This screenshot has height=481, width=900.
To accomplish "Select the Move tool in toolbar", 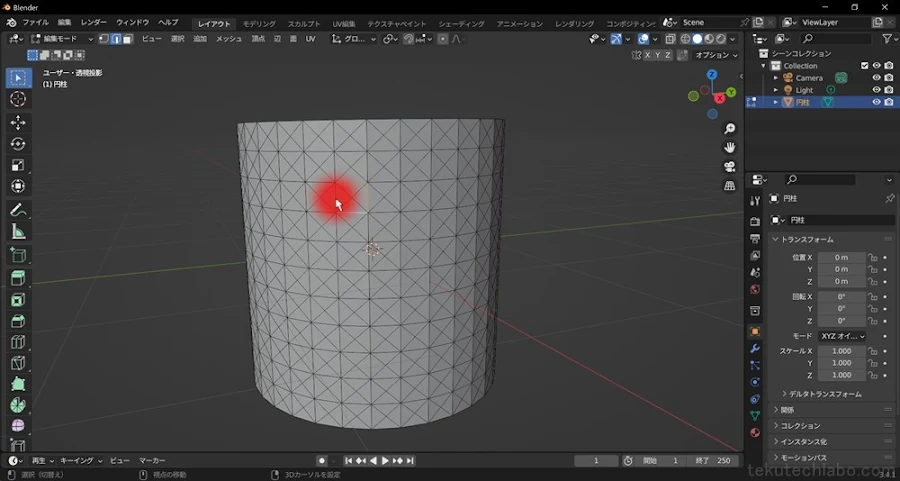I will 18,122.
